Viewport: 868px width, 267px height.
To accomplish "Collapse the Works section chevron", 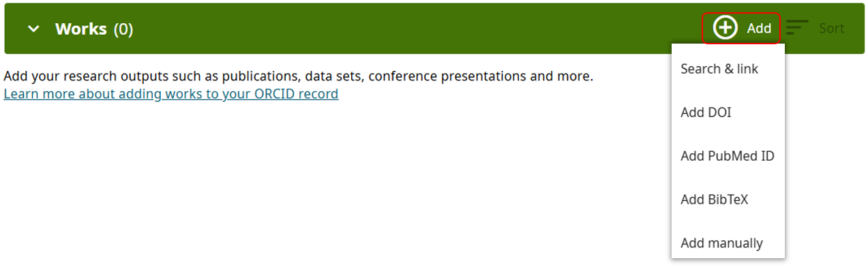I will (x=33, y=29).
